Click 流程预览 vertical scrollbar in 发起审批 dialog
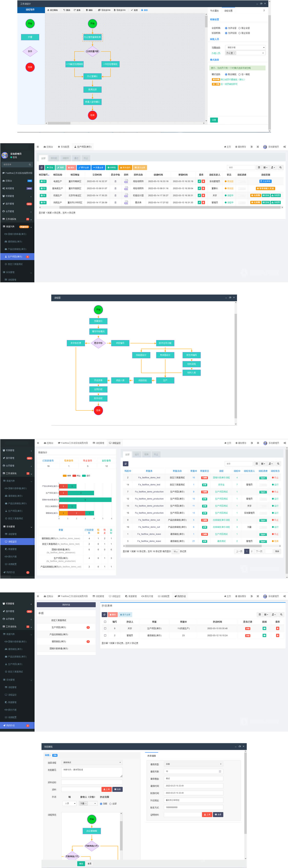This screenshot has width=288, height=868. [121, 836]
